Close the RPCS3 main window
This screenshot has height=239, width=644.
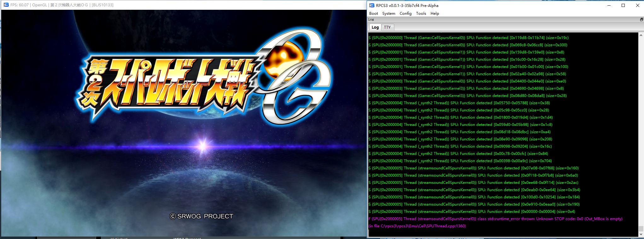(637, 5)
